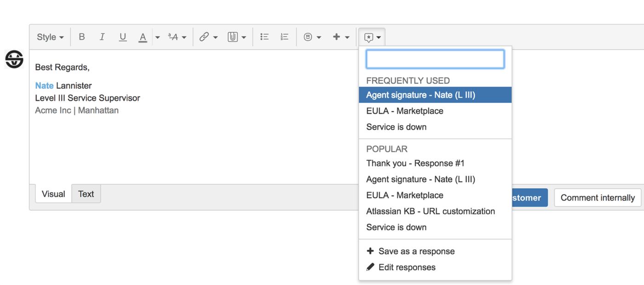
Task: Click the blue Nate text in the signature
Action: pos(44,85)
